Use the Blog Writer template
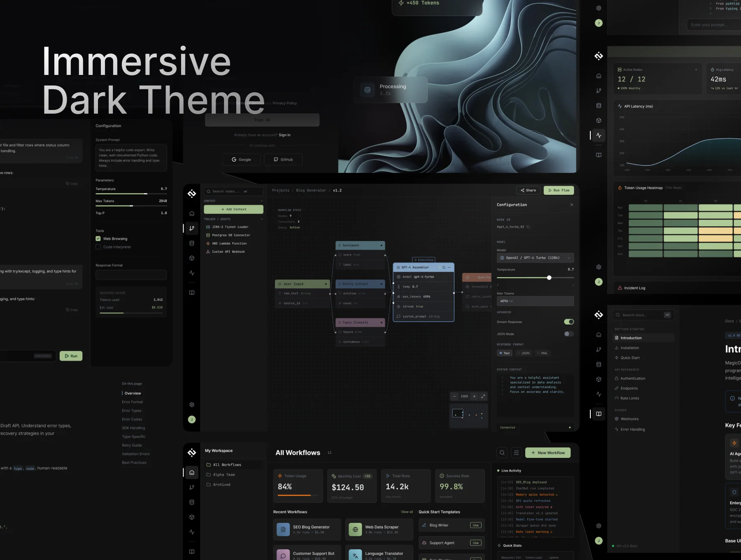Screen dimensions: 741x560 pyautogui.click(x=475, y=525)
